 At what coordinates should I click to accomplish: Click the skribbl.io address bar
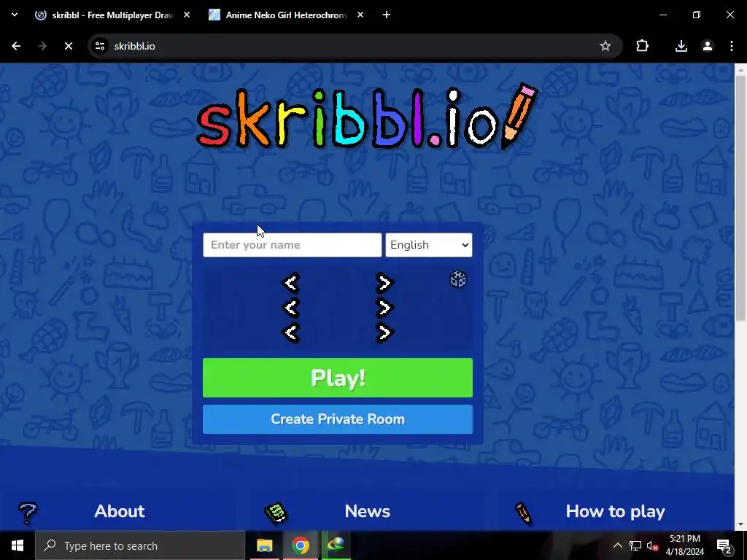(x=355, y=46)
